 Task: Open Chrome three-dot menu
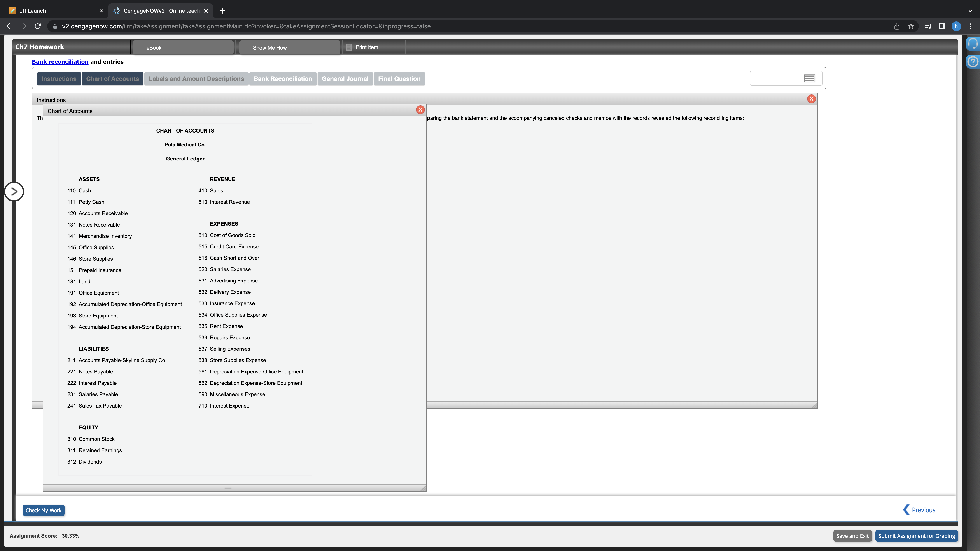pyautogui.click(x=970, y=26)
